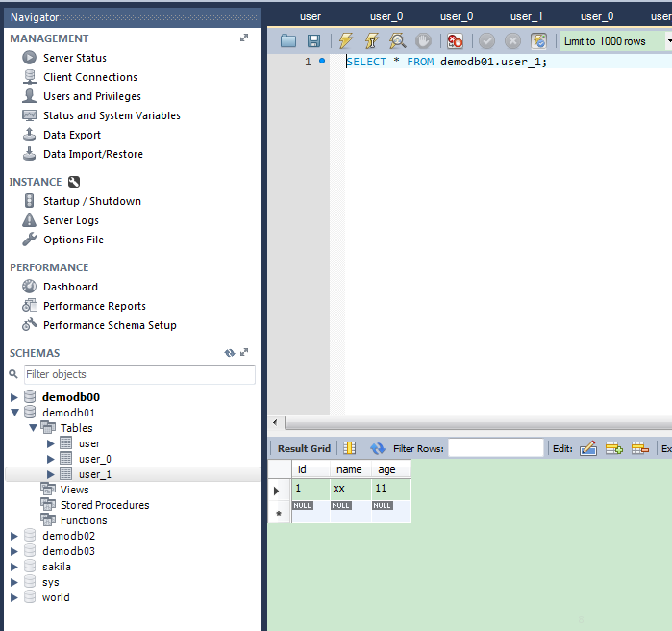
Task: Open Startup / Shutdown
Action: (x=91, y=201)
